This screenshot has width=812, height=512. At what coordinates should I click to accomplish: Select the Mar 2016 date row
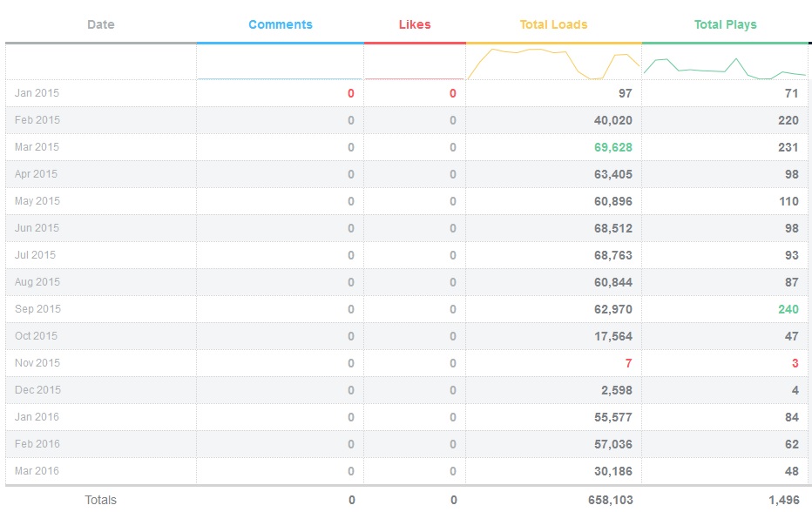click(x=37, y=471)
